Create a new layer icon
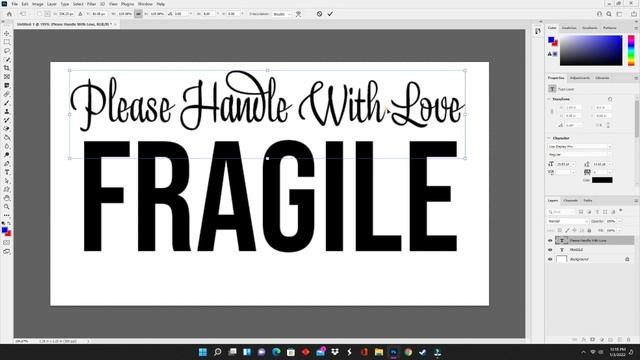 [x=620, y=340]
